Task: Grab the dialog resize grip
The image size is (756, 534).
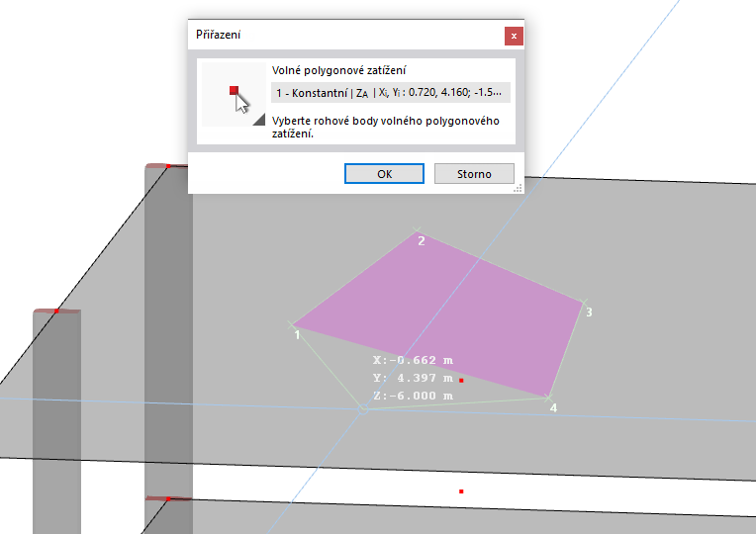Action: [518, 189]
